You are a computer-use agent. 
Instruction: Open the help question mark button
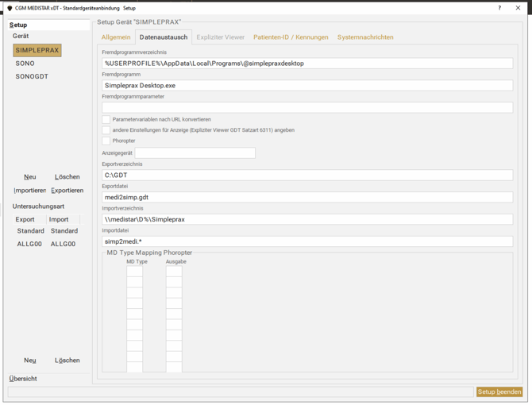(x=499, y=8)
